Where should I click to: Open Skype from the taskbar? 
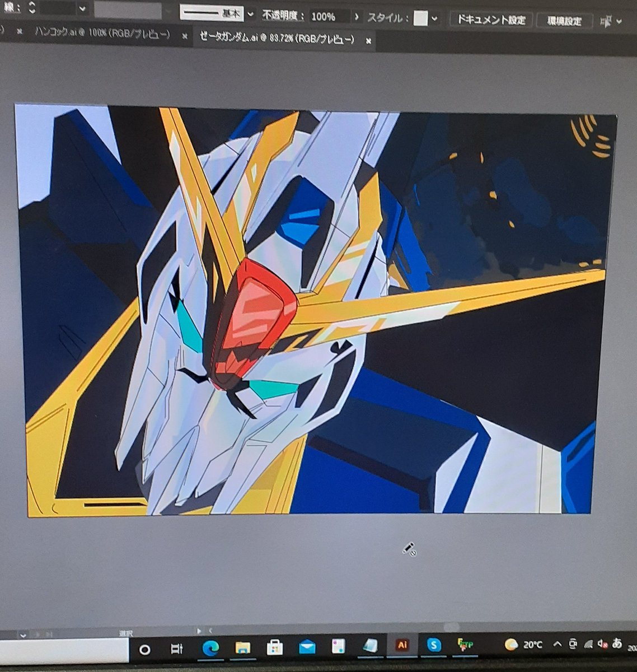pos(433,645)
